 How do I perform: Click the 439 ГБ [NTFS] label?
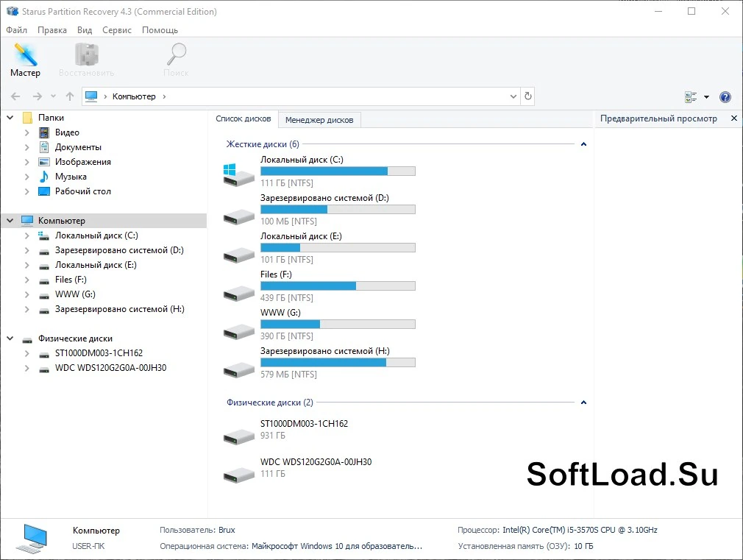click(x=287, y=298)
